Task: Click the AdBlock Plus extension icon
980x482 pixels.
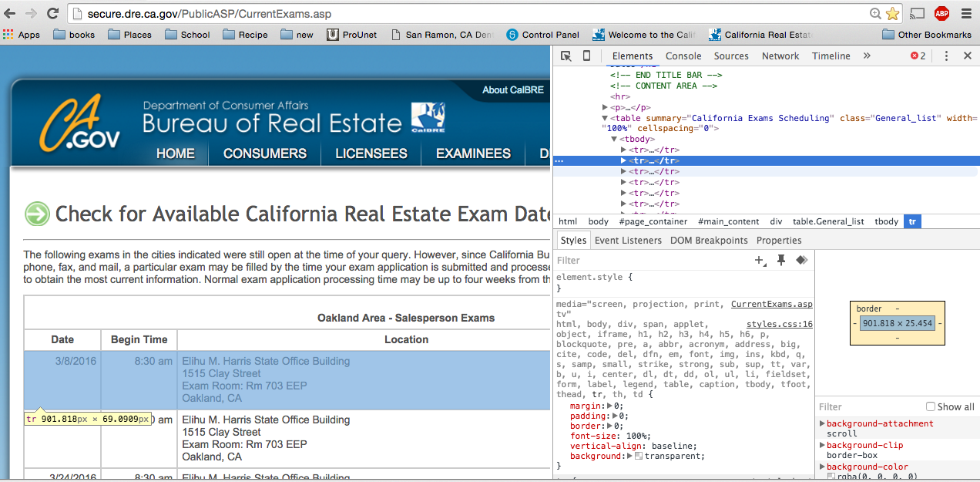Action: click(x=941, y=13)
